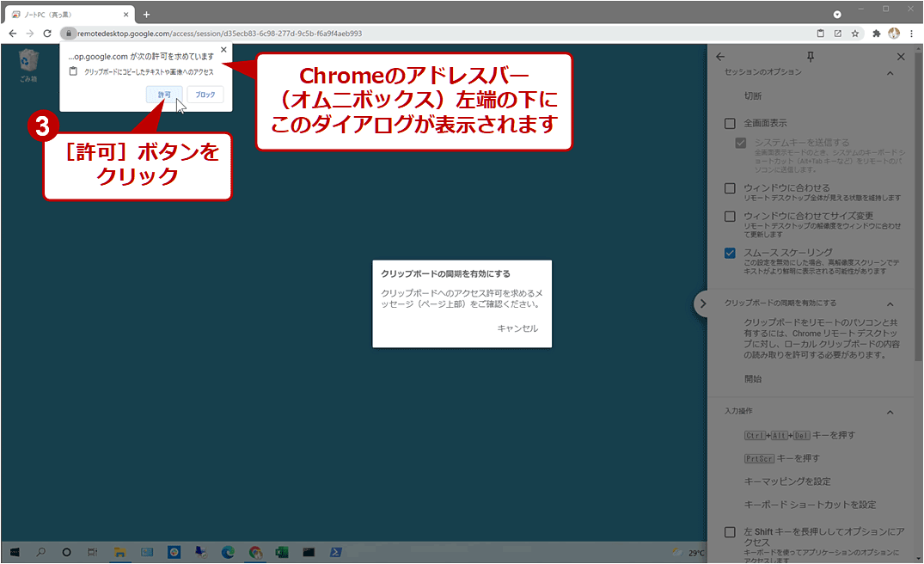Open Cortana circle on remote taskbar
This screenshot has width=924, height=564.
[x=66, y=552]
